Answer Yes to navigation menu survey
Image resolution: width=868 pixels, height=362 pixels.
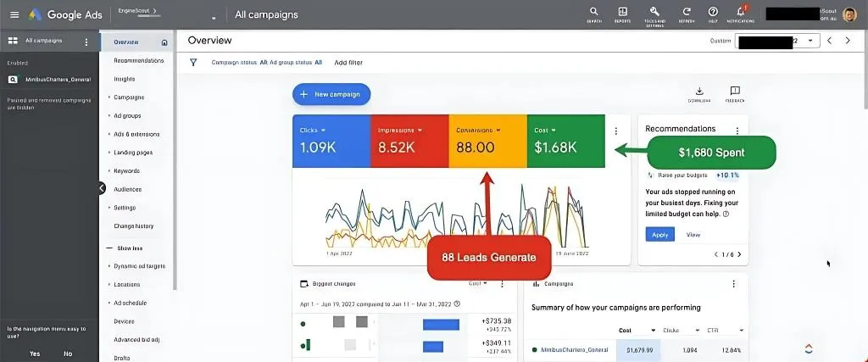click(35, 354)
